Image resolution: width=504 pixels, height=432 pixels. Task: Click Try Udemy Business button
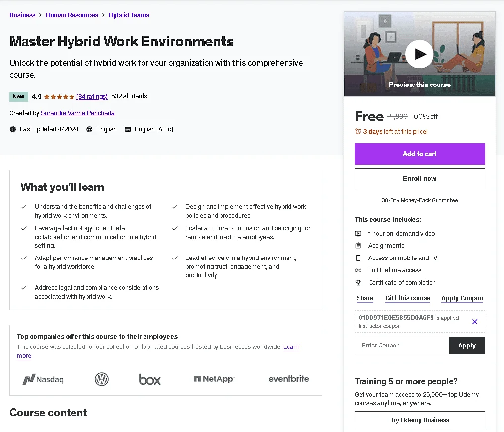click(x=420, y=420)
